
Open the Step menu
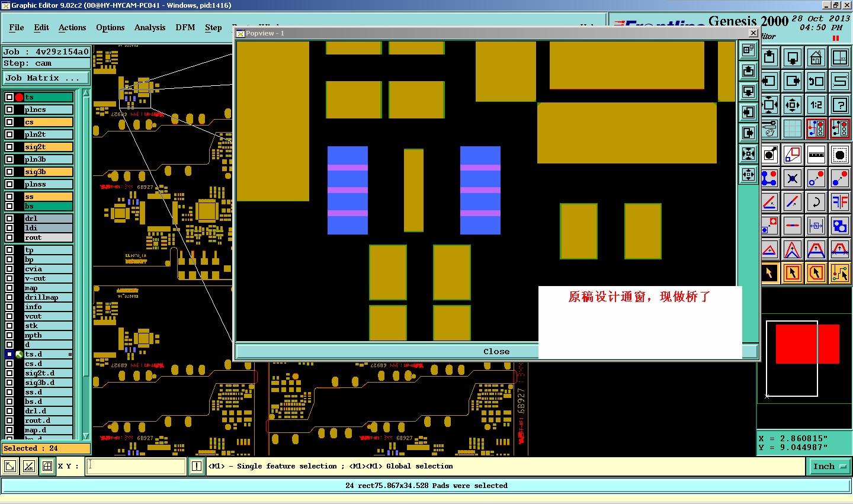tap(213, 27)
